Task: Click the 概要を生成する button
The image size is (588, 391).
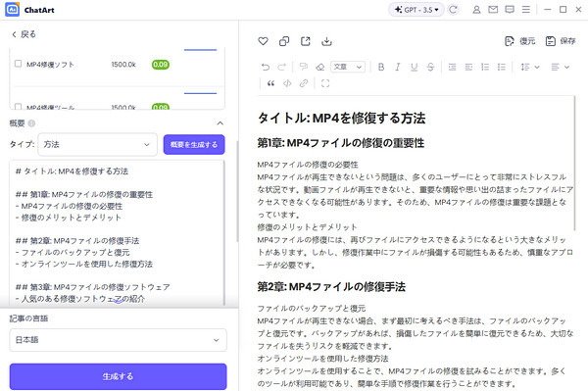Action: (x=194, y=144)
